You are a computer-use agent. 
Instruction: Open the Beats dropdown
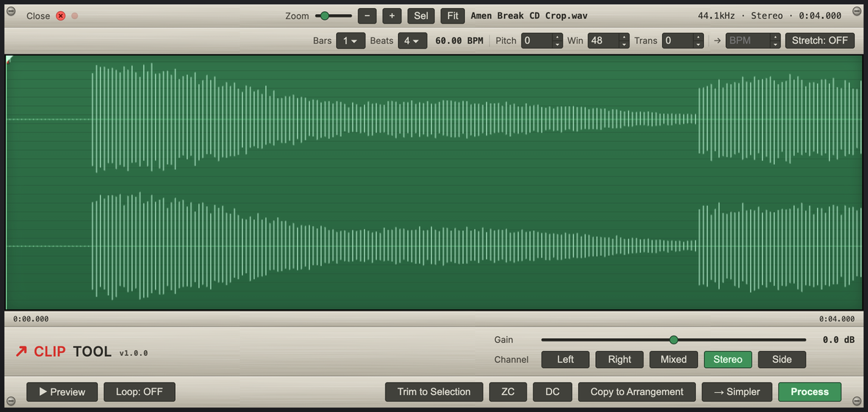tap(413, 40)
